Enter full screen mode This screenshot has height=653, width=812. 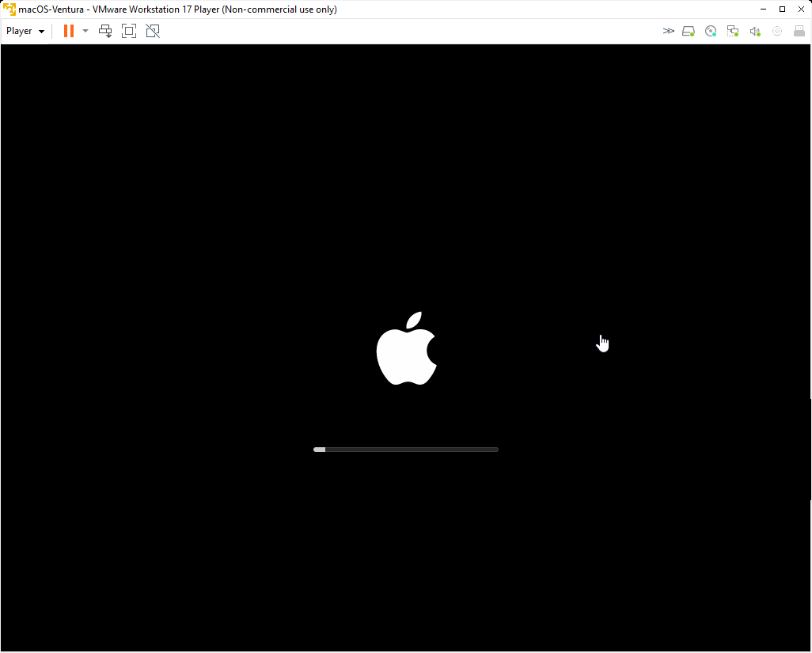coord(129,31)
